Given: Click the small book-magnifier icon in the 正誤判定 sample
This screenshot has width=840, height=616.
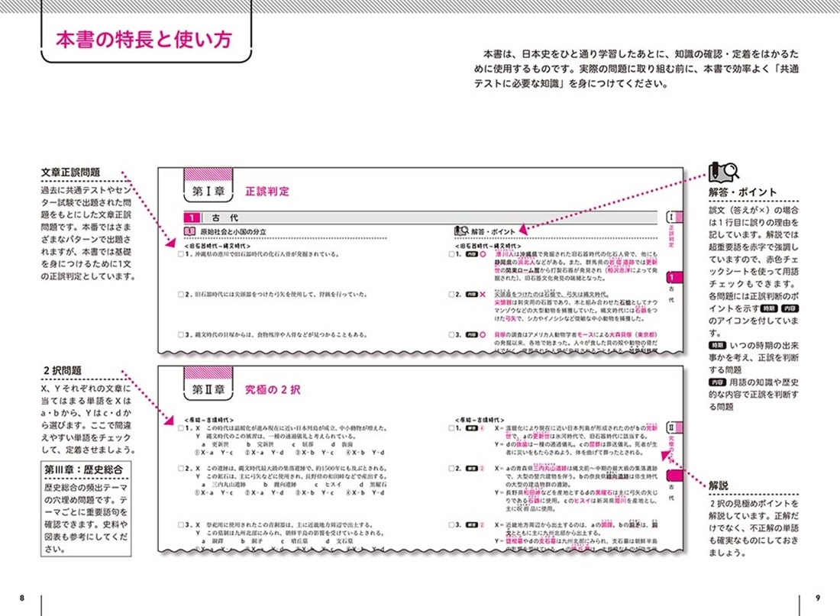Looking at the screenshot, I should (x=461, y=231).
